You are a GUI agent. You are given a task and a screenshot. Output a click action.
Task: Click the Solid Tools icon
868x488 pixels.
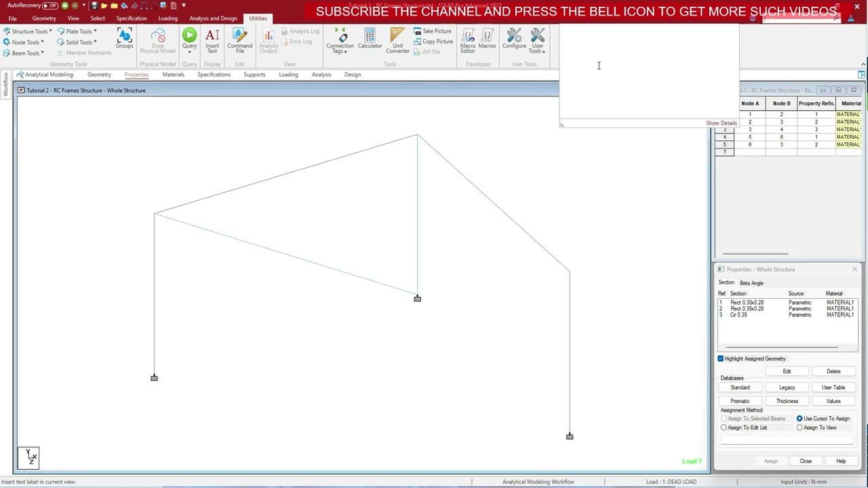coord(61,42)
